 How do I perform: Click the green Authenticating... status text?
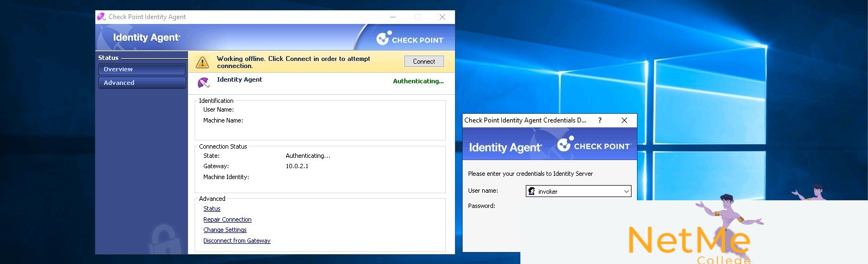pyautogui.click(x=418, y=81)
